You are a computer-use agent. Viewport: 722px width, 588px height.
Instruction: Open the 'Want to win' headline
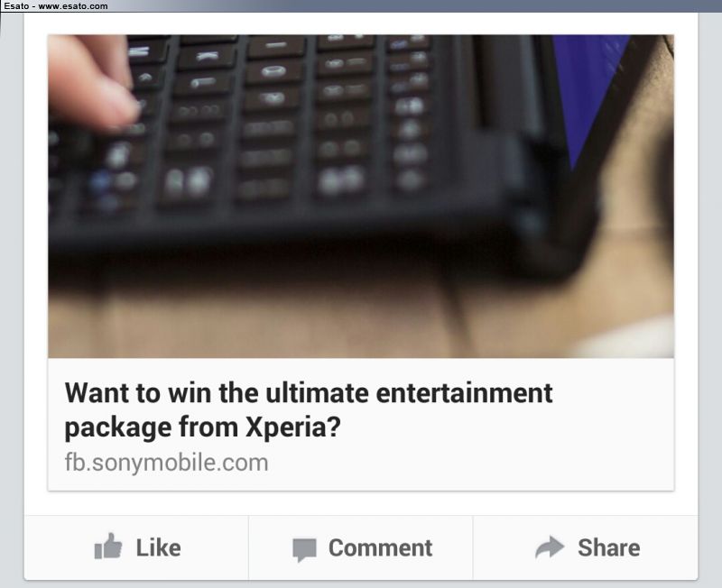click(309, 410)
